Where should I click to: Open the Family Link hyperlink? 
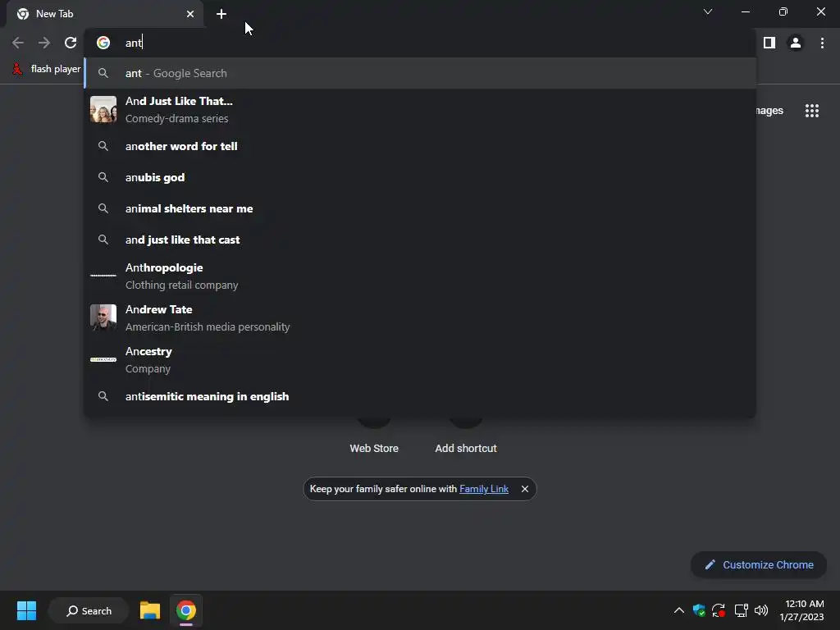point(484,489)
